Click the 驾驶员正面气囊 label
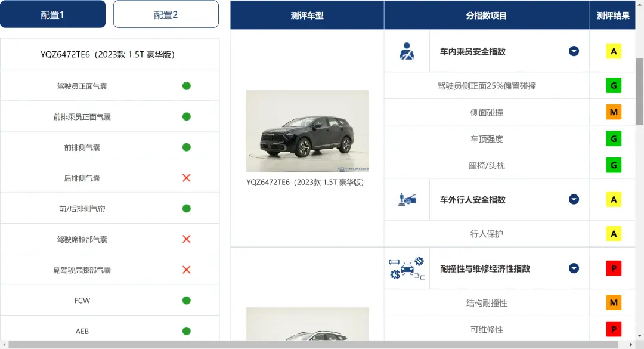644x349 pixels. click(x=82, y=87)
